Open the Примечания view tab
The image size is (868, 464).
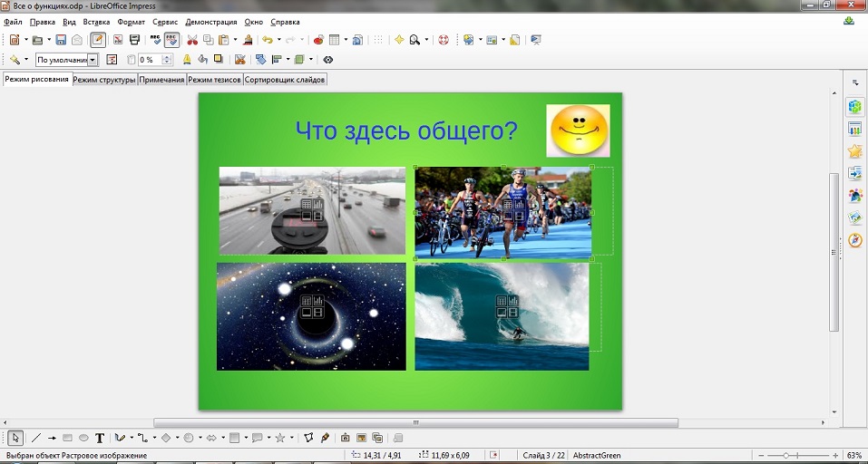pyautogui.click(x=161, y=80)
